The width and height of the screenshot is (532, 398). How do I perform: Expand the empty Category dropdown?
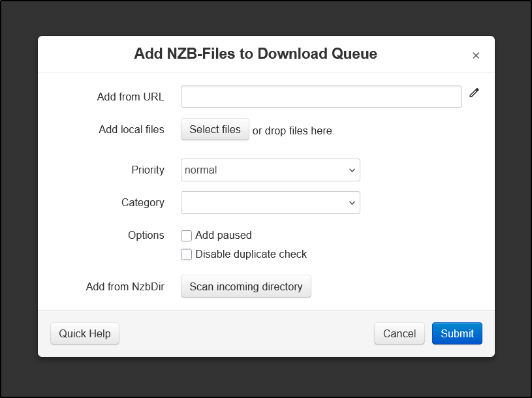tap(270, 203)
